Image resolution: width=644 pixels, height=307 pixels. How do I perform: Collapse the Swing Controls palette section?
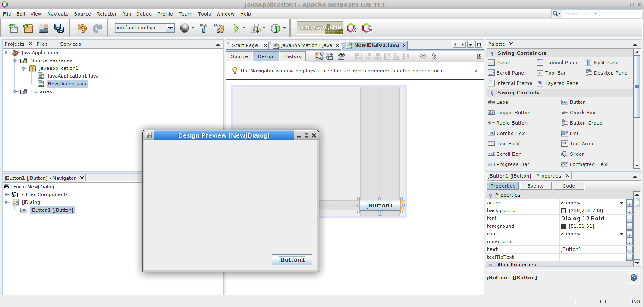click(492, 93)
